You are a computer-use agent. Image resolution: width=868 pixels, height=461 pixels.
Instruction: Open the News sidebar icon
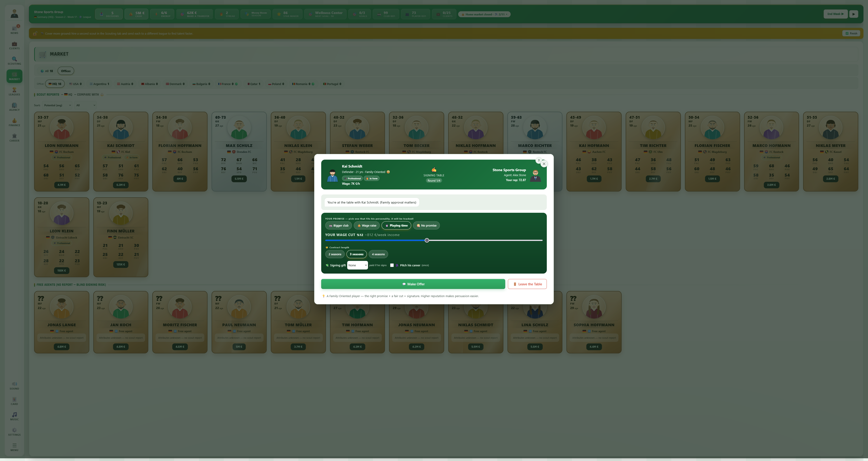coord(14,30)
